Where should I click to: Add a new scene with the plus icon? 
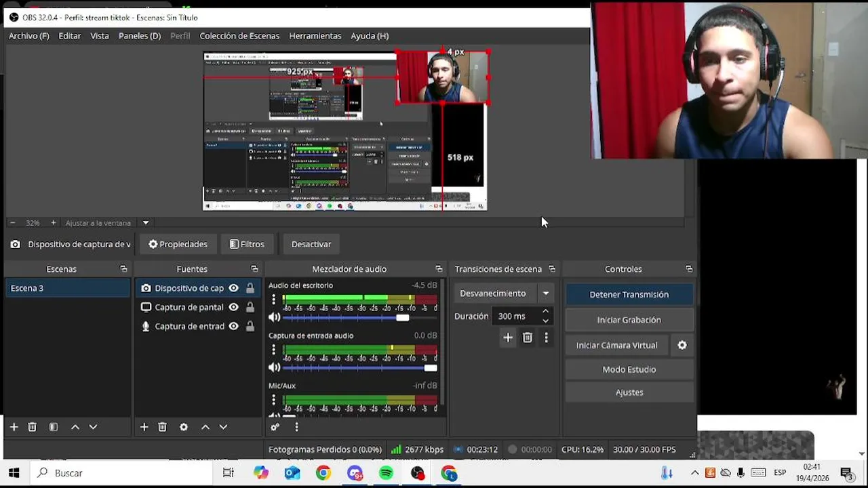pos(14,427)
